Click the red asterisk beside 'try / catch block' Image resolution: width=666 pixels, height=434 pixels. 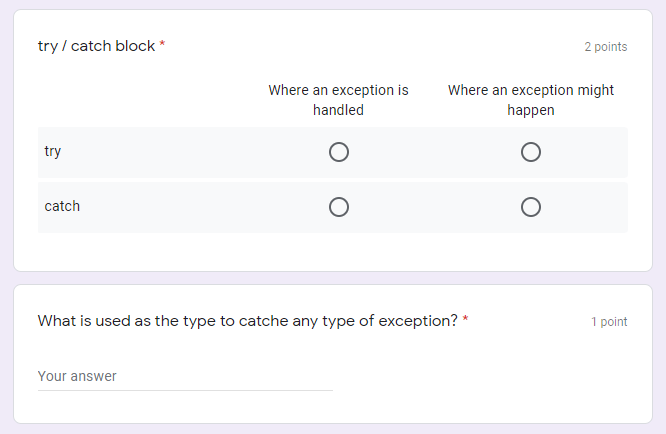(x=162, y=45)
